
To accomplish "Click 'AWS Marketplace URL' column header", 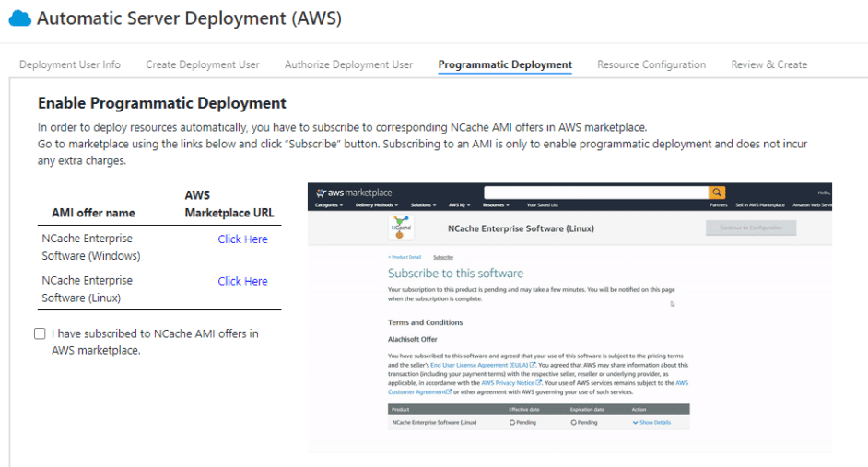I will [x=229, y=204].
